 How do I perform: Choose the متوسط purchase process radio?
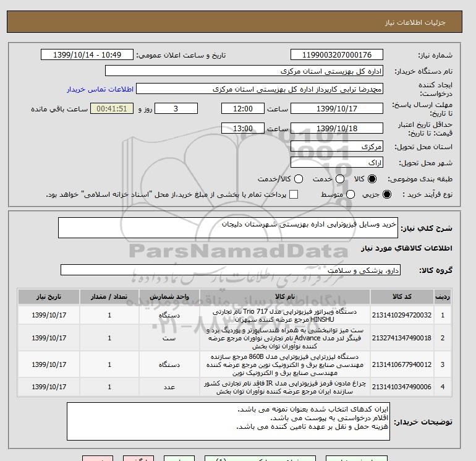click(351, 194)
